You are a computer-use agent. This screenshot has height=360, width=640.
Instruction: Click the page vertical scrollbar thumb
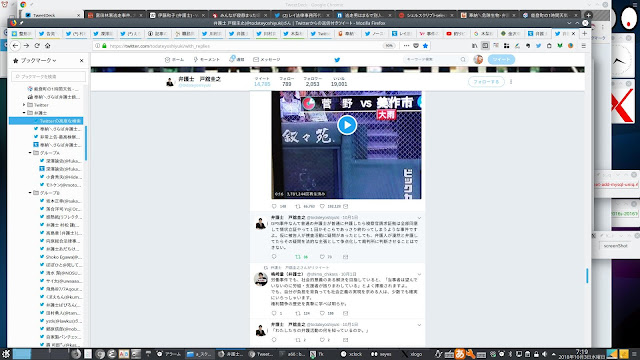pos(587,276)
